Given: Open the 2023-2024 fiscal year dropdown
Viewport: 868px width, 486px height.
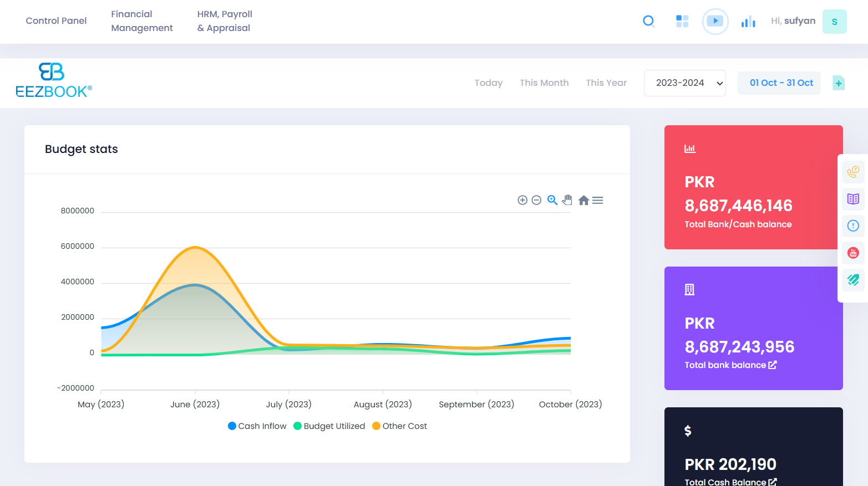Looking at the screenshot, I should (684, 83).
